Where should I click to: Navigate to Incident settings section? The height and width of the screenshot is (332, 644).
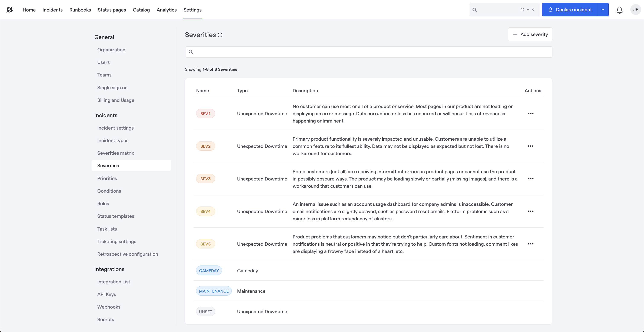point(115,127)
